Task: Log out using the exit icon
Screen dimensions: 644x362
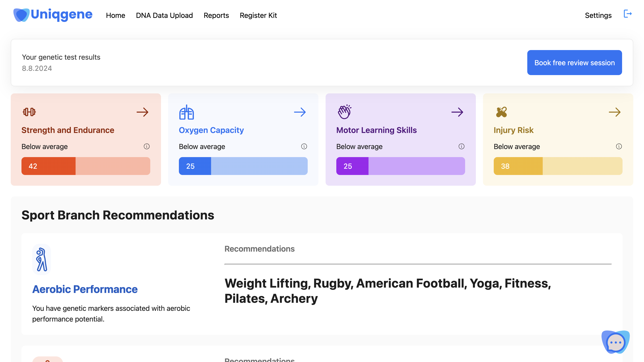Action: coord(628,14)
